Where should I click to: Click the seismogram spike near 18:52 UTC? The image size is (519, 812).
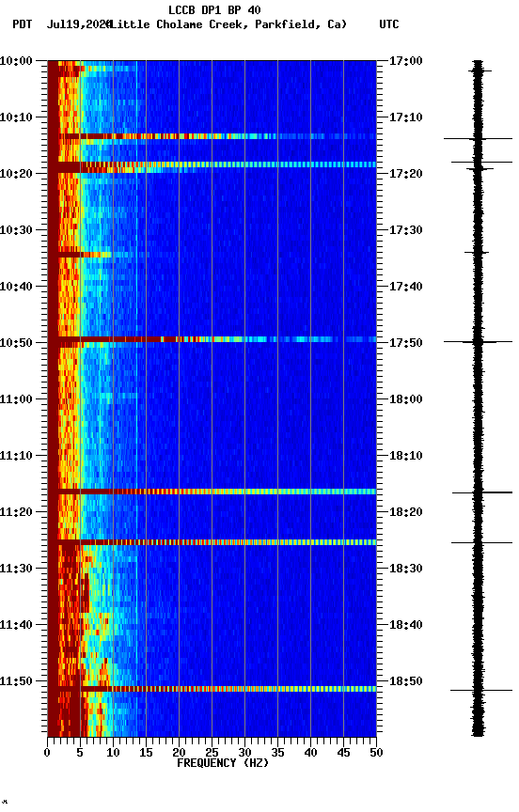coord(481,691)
